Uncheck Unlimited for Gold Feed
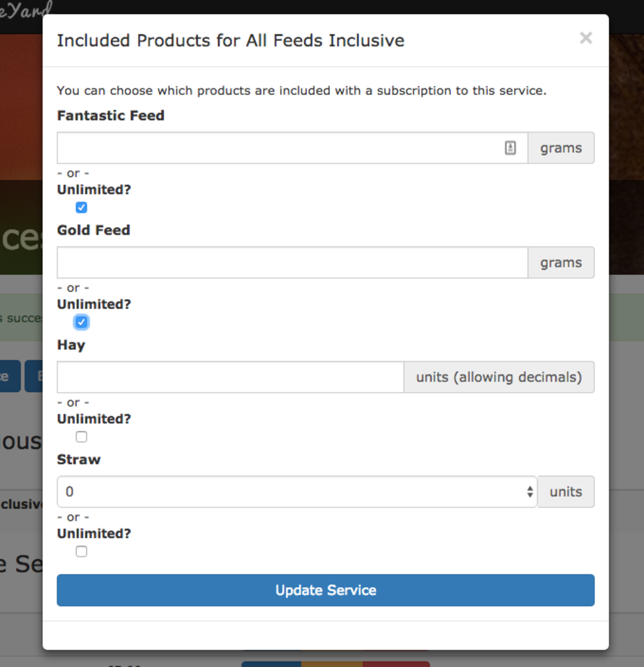The height and width of the screenshot is (667, 644). point(81,322)
